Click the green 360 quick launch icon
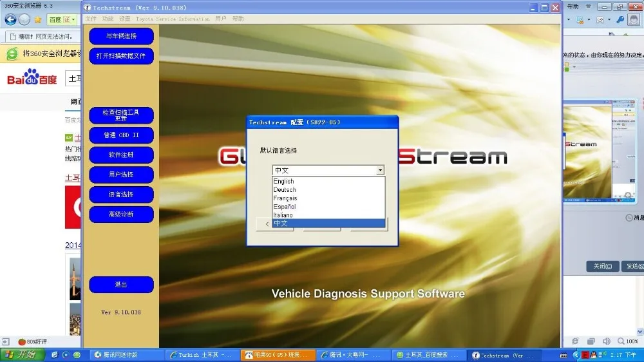The height and width of the screenshot is (362, 644). 77,355
